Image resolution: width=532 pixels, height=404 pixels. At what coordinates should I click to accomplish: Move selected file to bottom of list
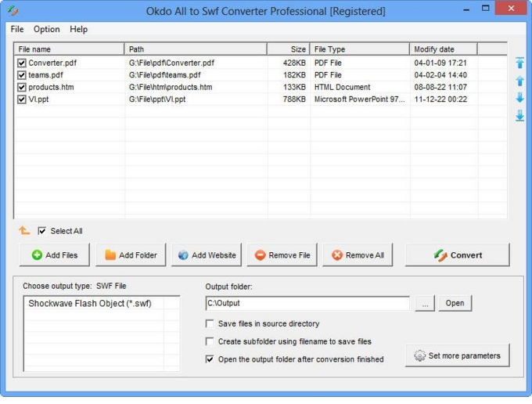[x=519, y=115]
